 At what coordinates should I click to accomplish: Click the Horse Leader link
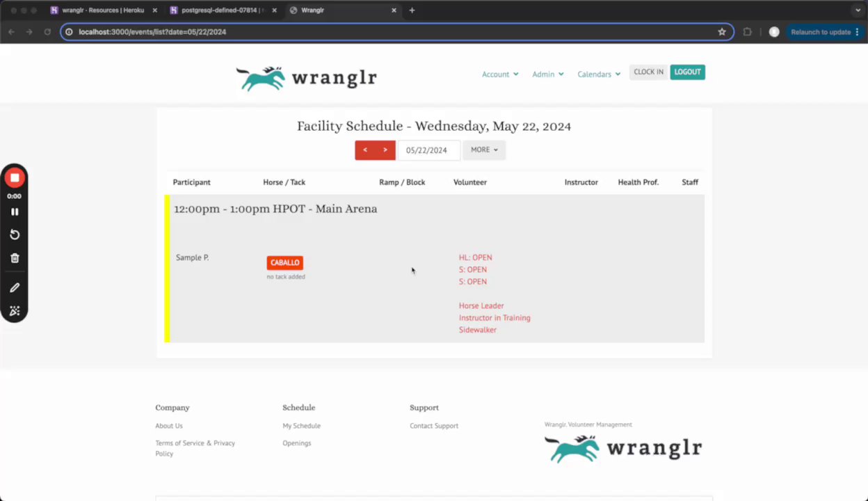(x=481, y=306)
